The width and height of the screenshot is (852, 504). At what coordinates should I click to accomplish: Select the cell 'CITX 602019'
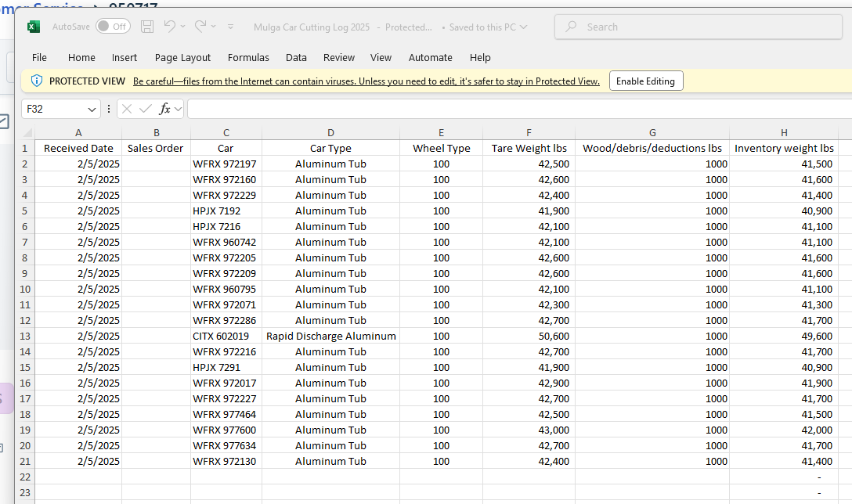(x=226, y=337)
